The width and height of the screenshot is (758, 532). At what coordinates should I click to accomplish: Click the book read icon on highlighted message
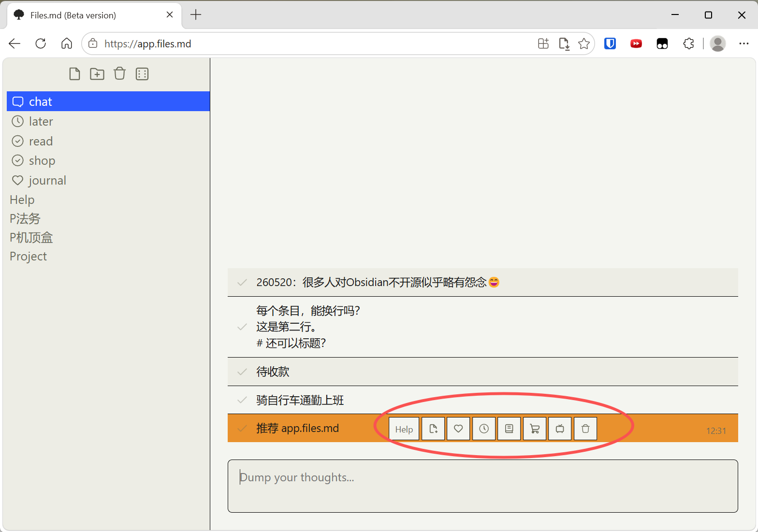[x=509, y=429]
